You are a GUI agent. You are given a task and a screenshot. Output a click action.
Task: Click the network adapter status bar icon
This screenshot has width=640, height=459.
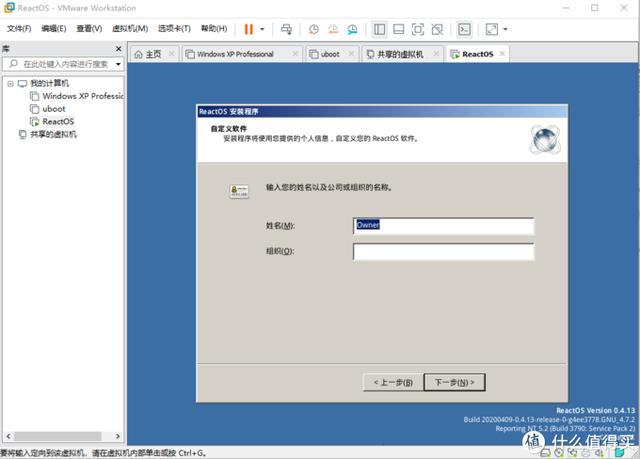(x=573, y=453)
